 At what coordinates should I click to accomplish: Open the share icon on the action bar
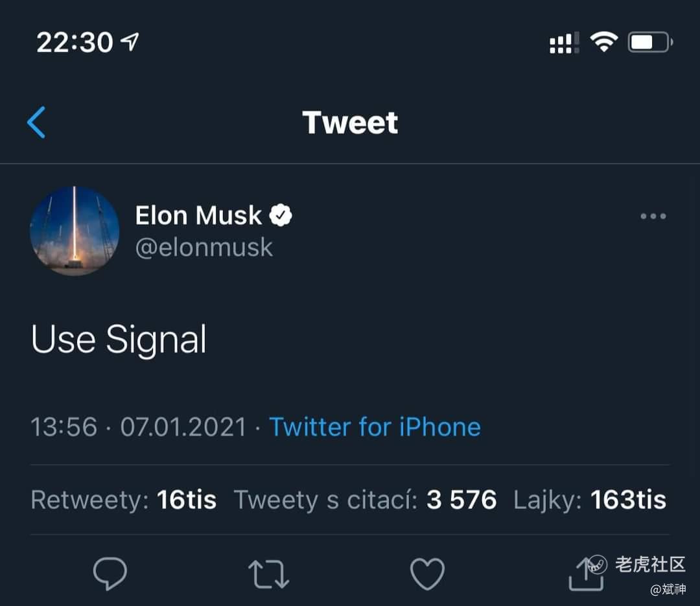pyautogui.click(x=585, y=573)
